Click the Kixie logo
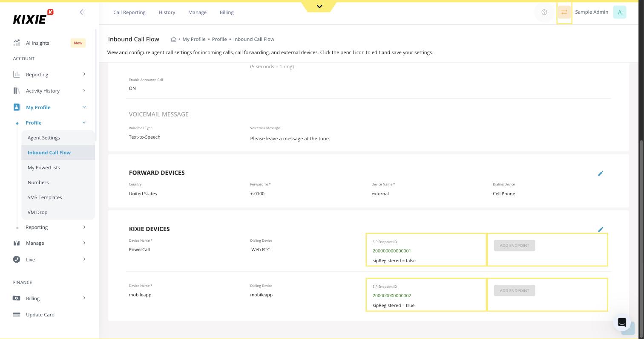This screenshot has width=644, height=339. tap(33, 17)
